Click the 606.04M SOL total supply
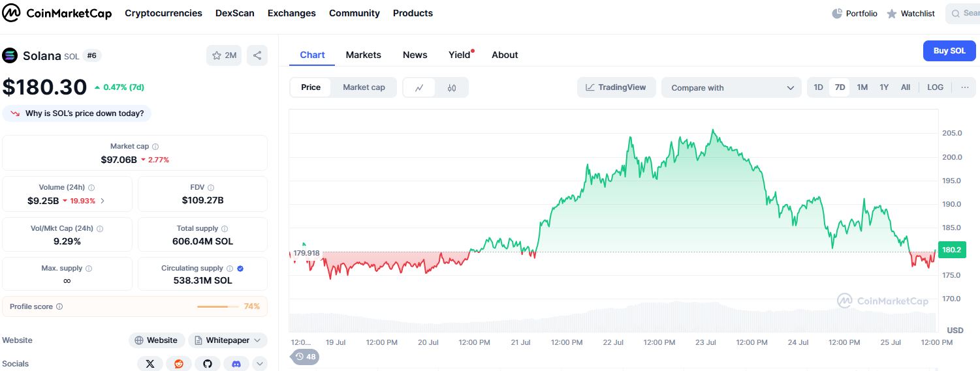Screen dimensions: 980x371 (203, 241)
